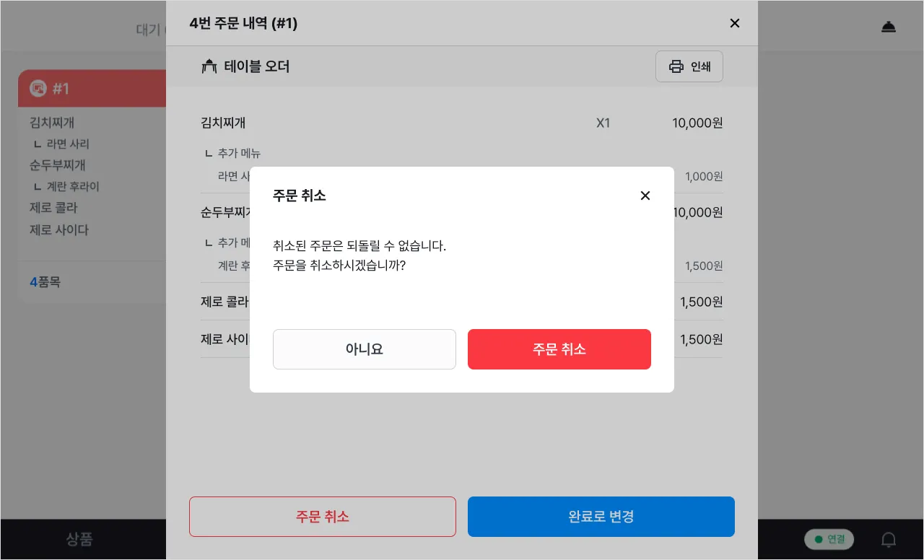Viewport: 924px width, 560px height.
Task: Close the 주문 취소 confirmation dialog
Action: pos(645,196)
